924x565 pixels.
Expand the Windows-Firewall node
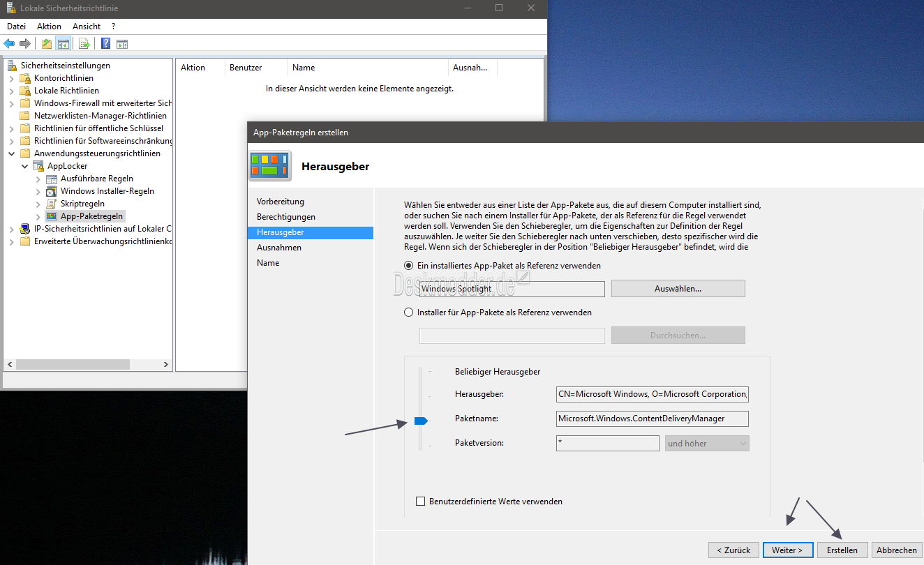(x=11, y=103)
